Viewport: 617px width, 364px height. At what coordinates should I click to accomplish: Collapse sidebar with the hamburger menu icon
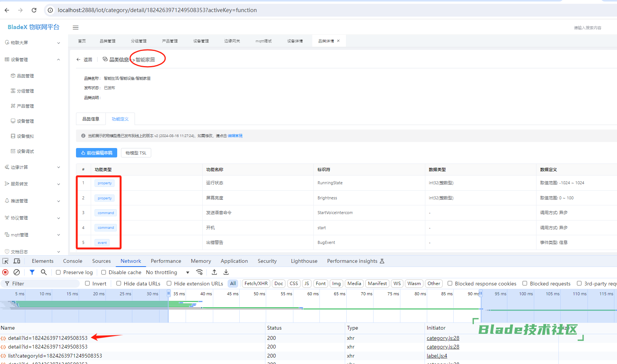click(x=76, y=28)
